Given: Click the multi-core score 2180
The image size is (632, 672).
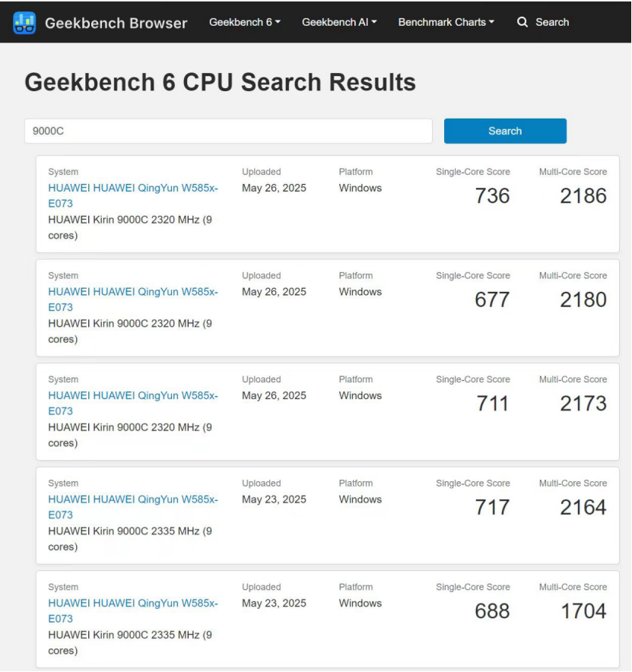Looking at the screenshot, I should click(x=583, y=300).
